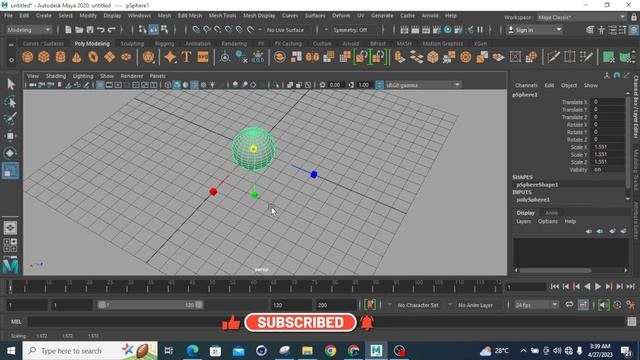640x360 pixels.
Task: Select the Rotate tool in toolbox
Action: pos(10,153)
